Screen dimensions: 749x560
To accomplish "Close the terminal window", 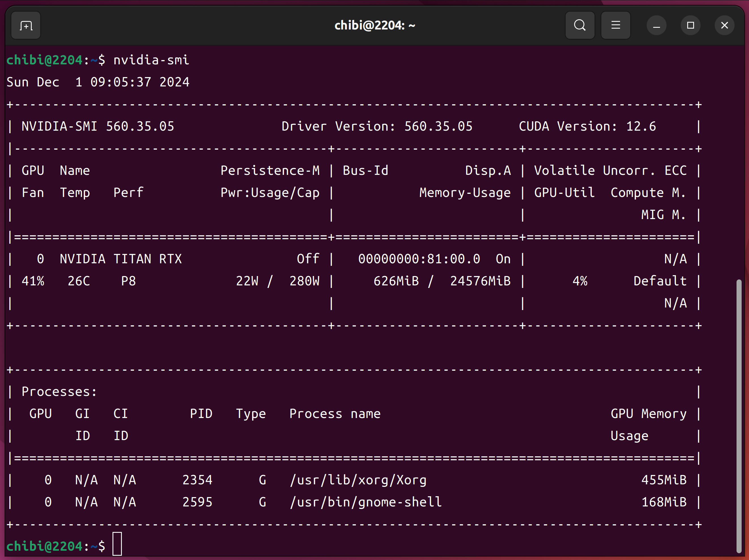I will [x=724, y=26].
